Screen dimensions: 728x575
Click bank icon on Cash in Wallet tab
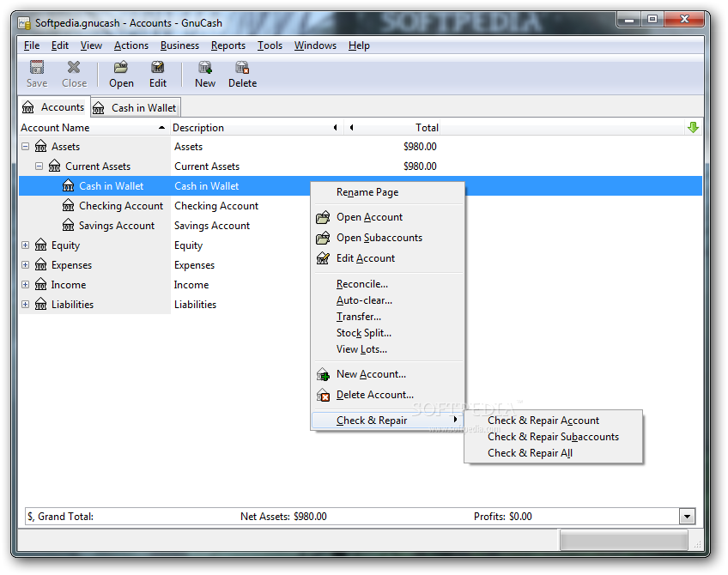pos(99,108)
